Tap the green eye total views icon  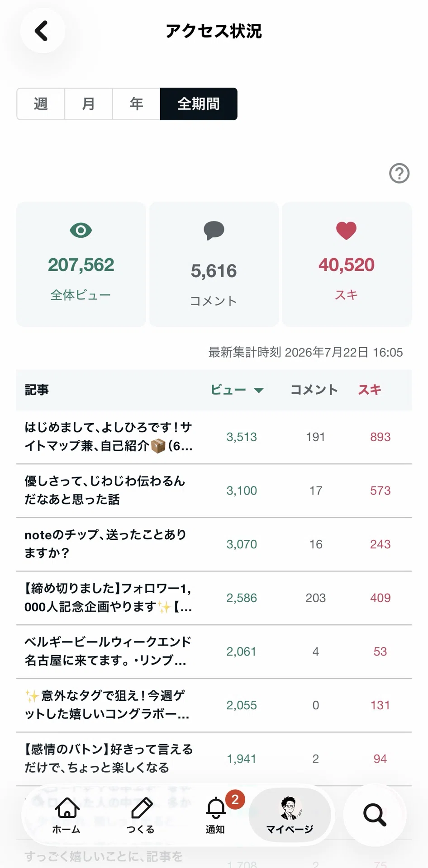click(81, 231)
